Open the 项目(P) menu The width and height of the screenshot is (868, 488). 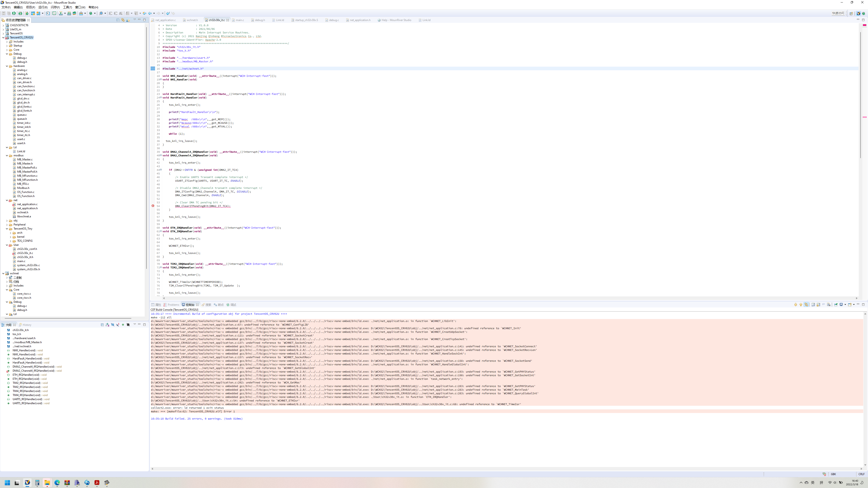coord(30,7)
